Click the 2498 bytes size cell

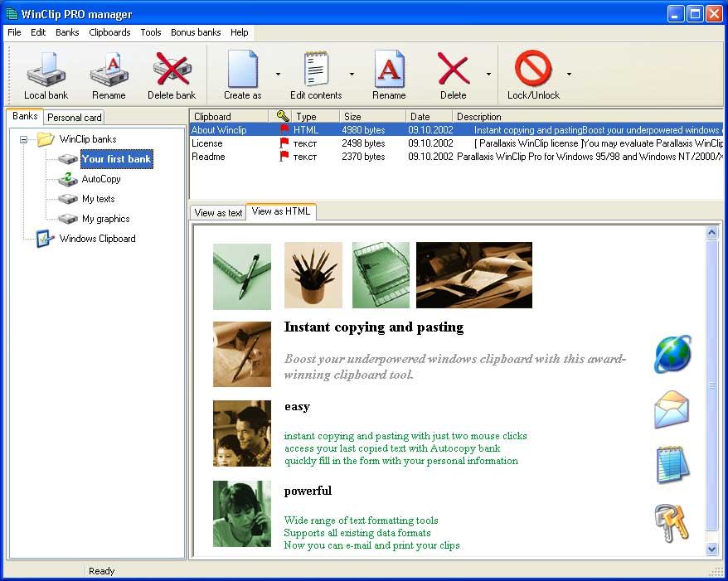click(x=363, y=143)
